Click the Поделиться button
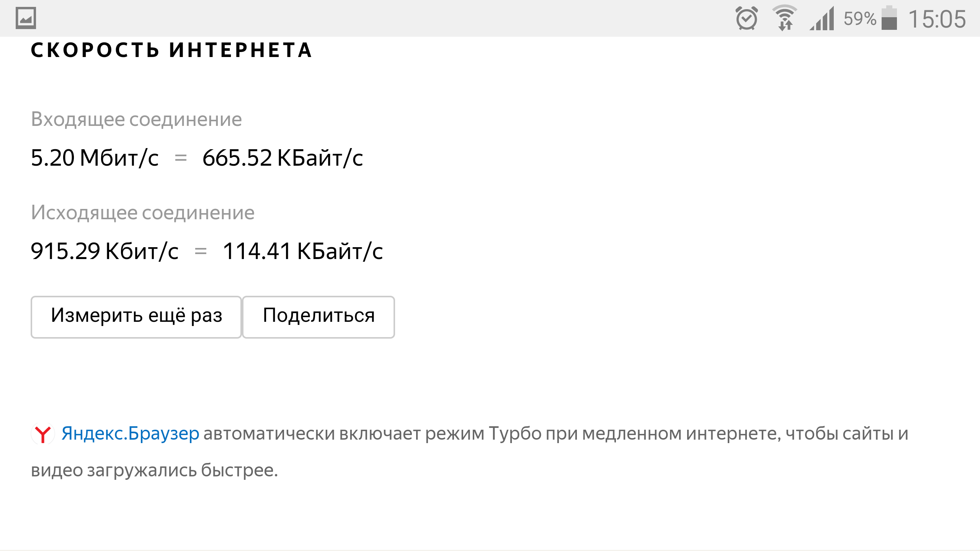This screenshot has width=980, height=551. click(318, 317)
